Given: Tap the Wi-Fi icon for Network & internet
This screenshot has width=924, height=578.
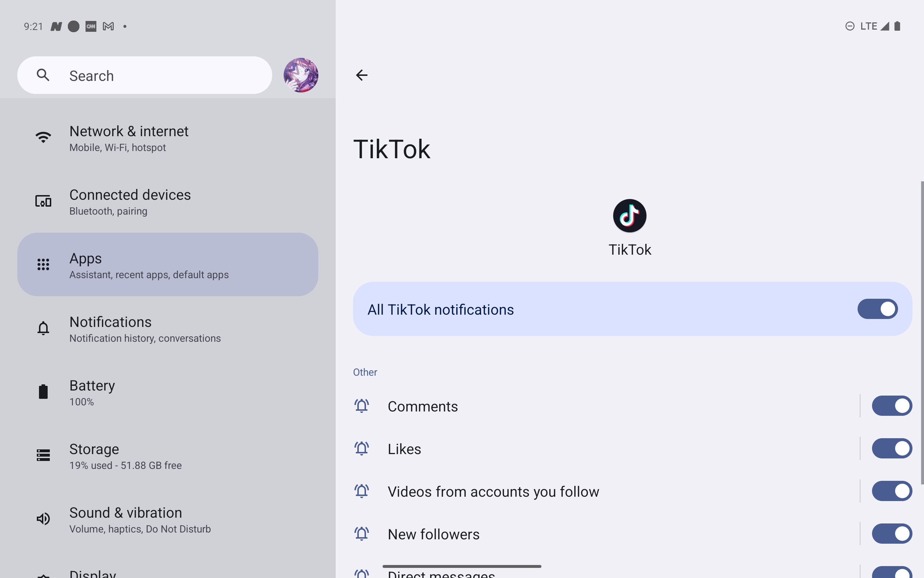Looking at the screenshot, I should pos(43,137).
